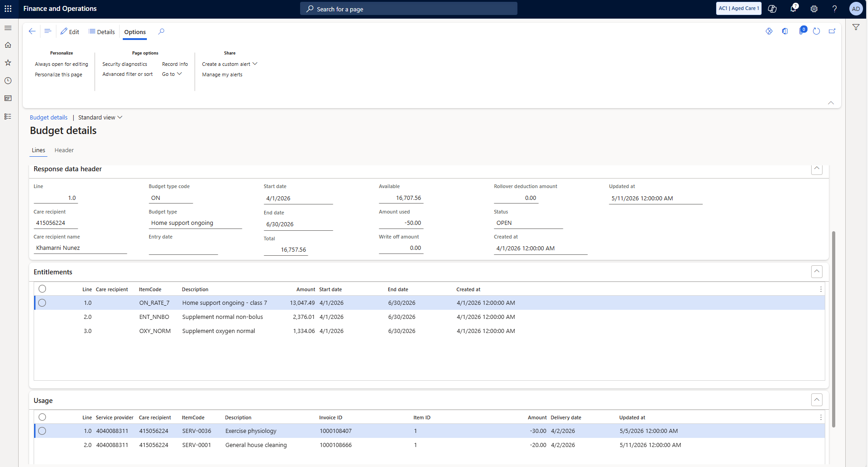
Task: Click the vertical page scrollbar
Action: [x=833, y=329]
